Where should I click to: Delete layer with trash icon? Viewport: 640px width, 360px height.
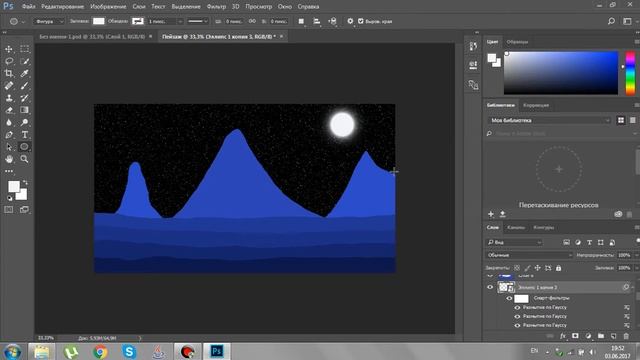[x=626, y=336]
